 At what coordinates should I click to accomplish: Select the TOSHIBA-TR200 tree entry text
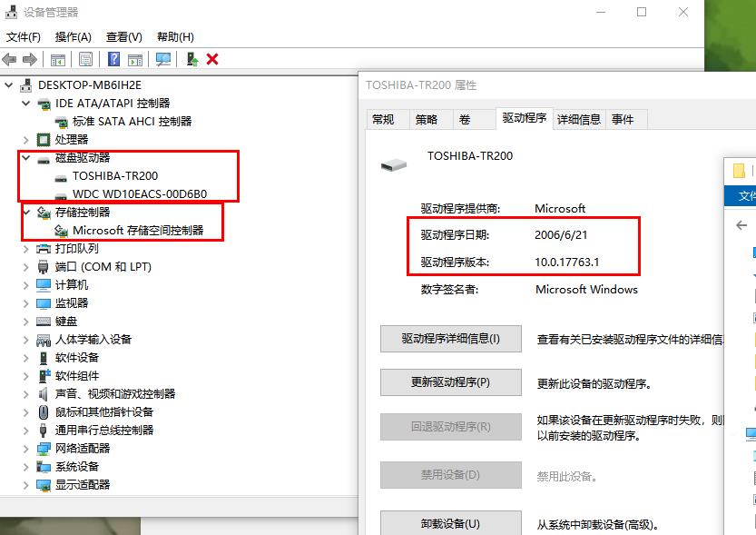(115, 176)
